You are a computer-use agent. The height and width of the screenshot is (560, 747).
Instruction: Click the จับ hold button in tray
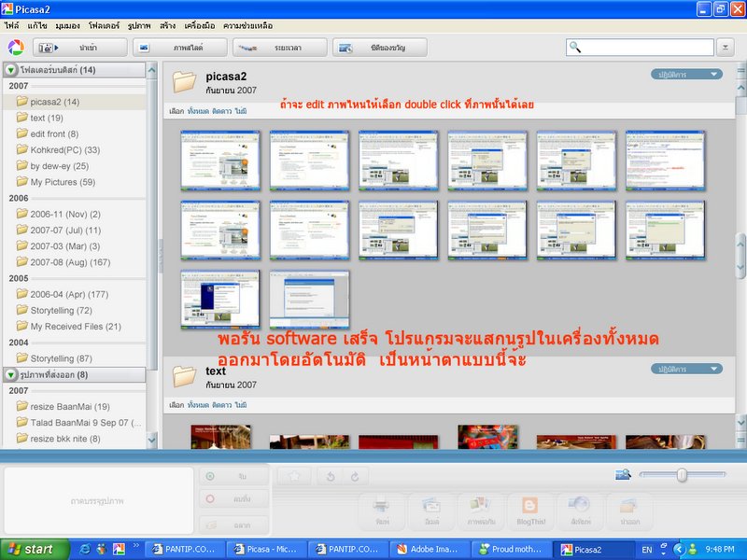(x=233, y=476)
